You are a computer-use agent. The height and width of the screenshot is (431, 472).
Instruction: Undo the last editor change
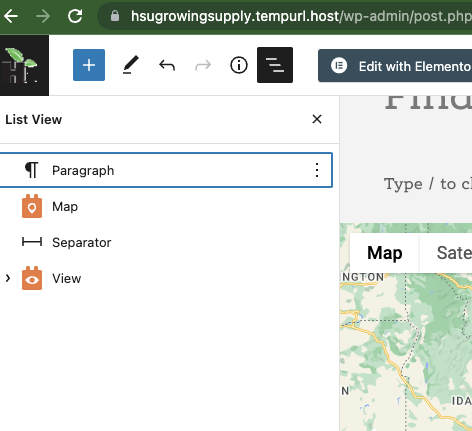167,65
